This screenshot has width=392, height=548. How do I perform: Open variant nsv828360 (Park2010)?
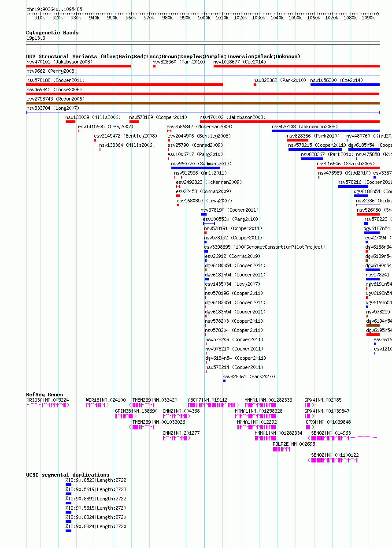point(179,62)
